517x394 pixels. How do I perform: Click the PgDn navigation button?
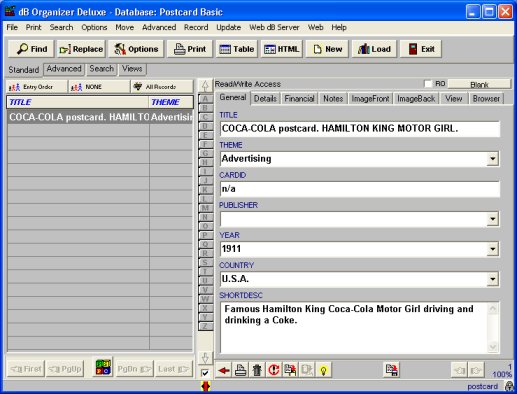pyautogui.click(x=135, y=369)
